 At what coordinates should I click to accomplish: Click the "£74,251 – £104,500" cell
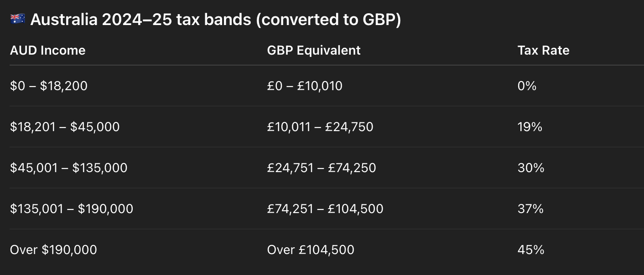325,209
